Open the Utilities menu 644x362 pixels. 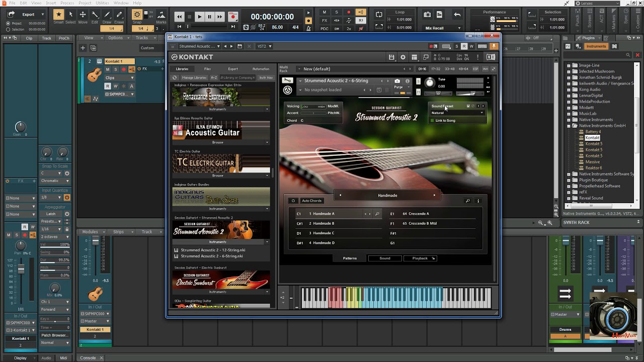click(x=102, y=3)
